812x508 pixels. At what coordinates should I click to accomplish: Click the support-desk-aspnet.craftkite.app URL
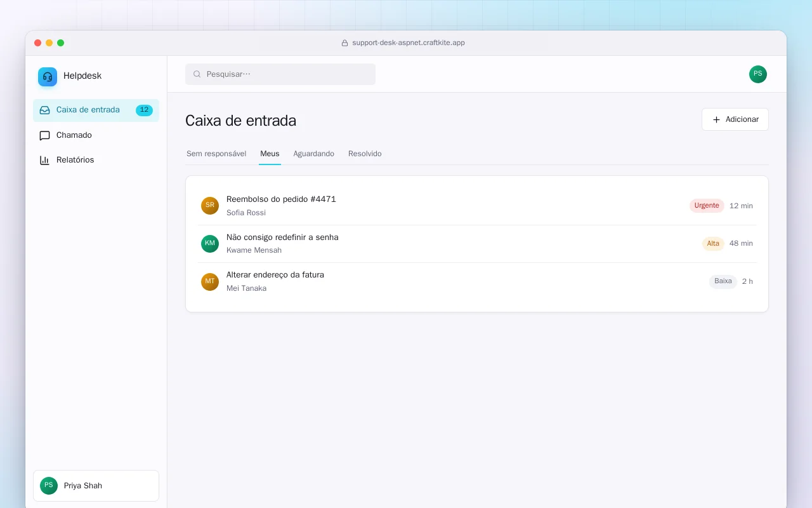(x=409, y=43)
